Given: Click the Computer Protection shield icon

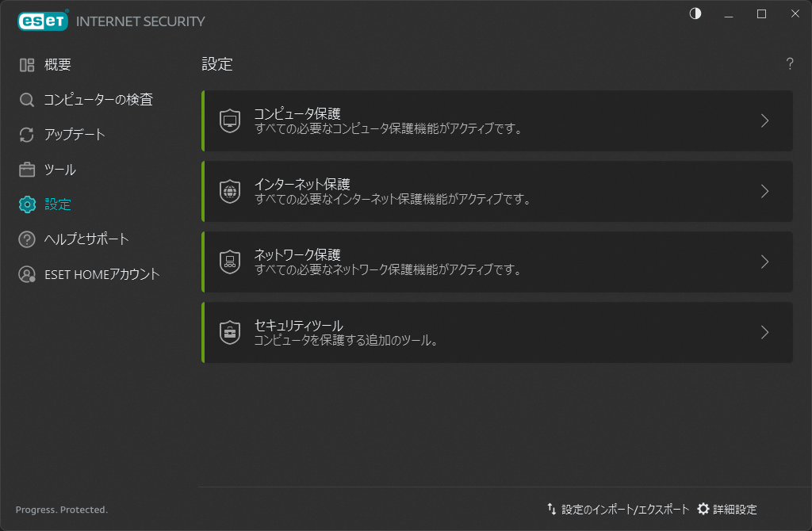Looking at the screenshot, I should [x=230, y=121].
